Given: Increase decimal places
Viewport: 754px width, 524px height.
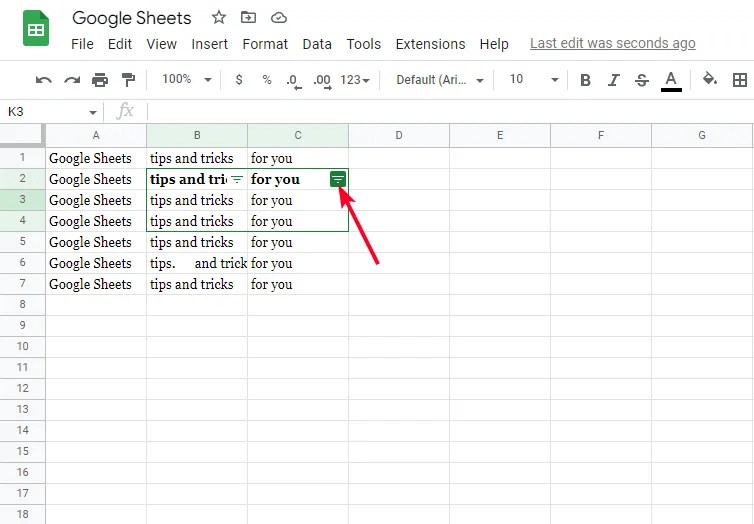Looking at the screenshot, I should (x=322, y=80).
